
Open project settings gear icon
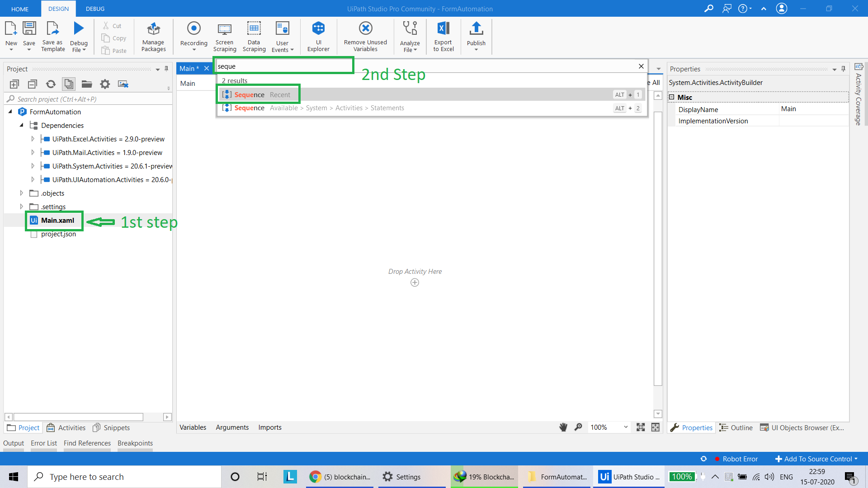(x=105, y=84)
